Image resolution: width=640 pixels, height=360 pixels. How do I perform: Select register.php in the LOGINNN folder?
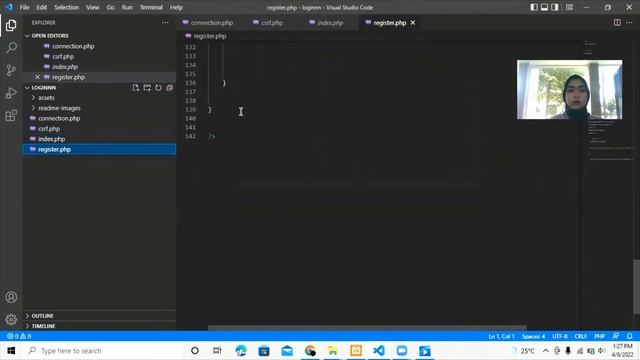(99, 149)
